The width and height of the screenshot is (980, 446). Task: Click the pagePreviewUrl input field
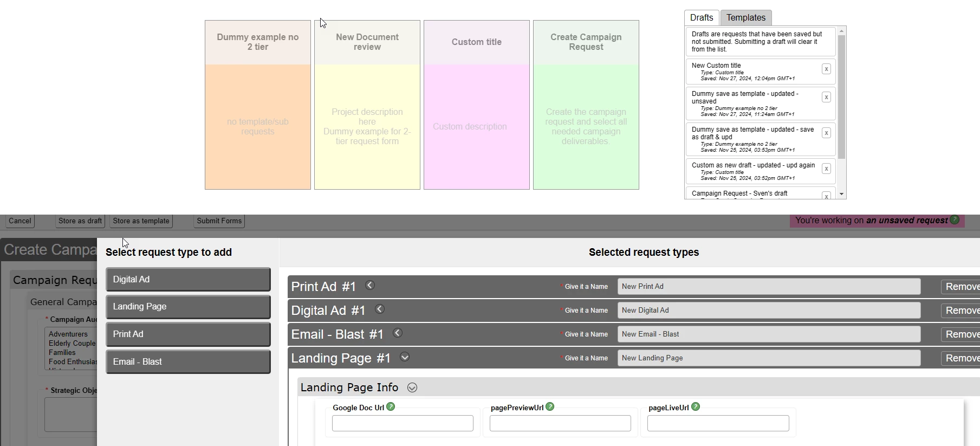(560, 423)
